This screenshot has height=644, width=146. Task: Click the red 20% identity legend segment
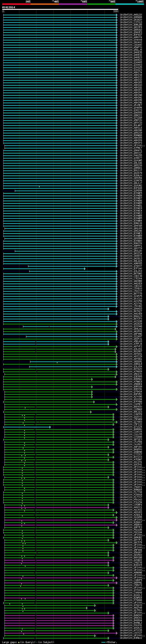[16, 4]
